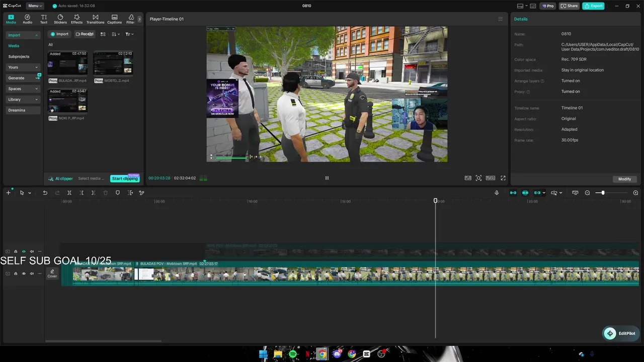Toggle clip linkage
The height and width of the screenshot is (362, 644).
(537, 193)
